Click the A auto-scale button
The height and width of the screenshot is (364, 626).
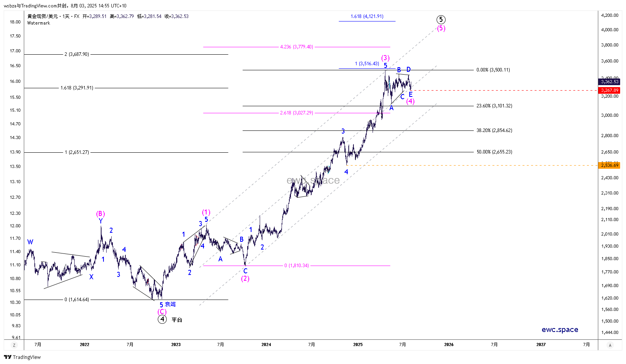pos(610,345)
